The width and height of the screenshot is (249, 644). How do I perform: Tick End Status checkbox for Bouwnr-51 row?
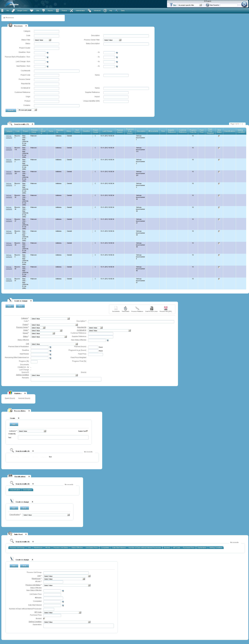click(219, 279)
